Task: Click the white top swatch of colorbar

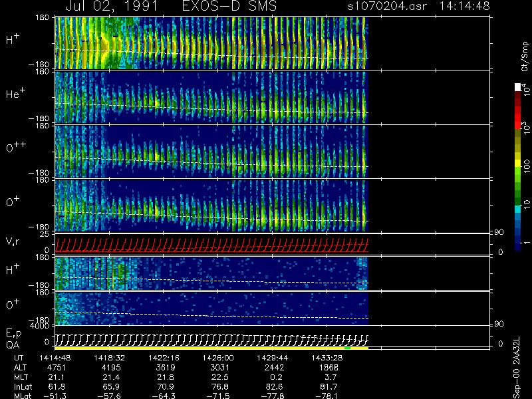Action: click(x=518, y=87)
